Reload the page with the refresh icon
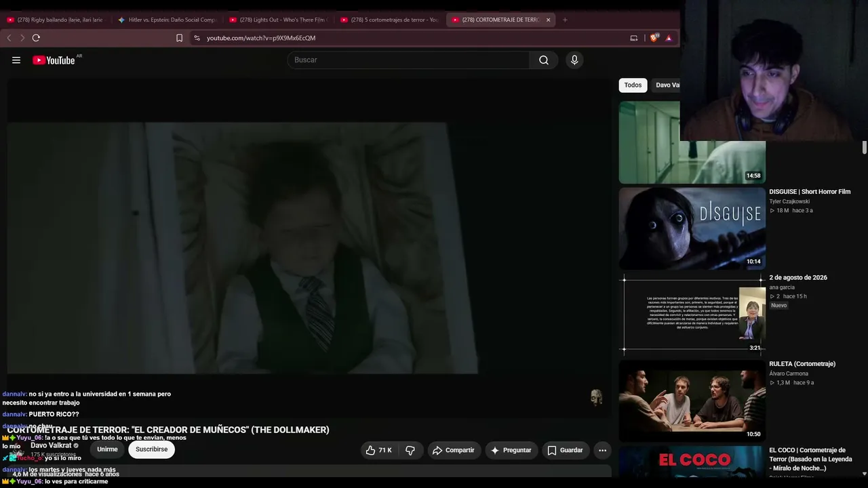 coord(36,38)
